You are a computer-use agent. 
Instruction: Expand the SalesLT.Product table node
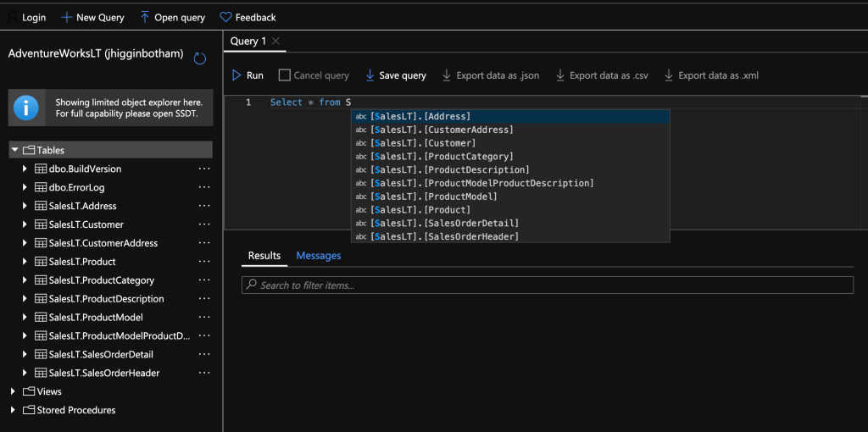pyautogui.click(x=25, y=262)
